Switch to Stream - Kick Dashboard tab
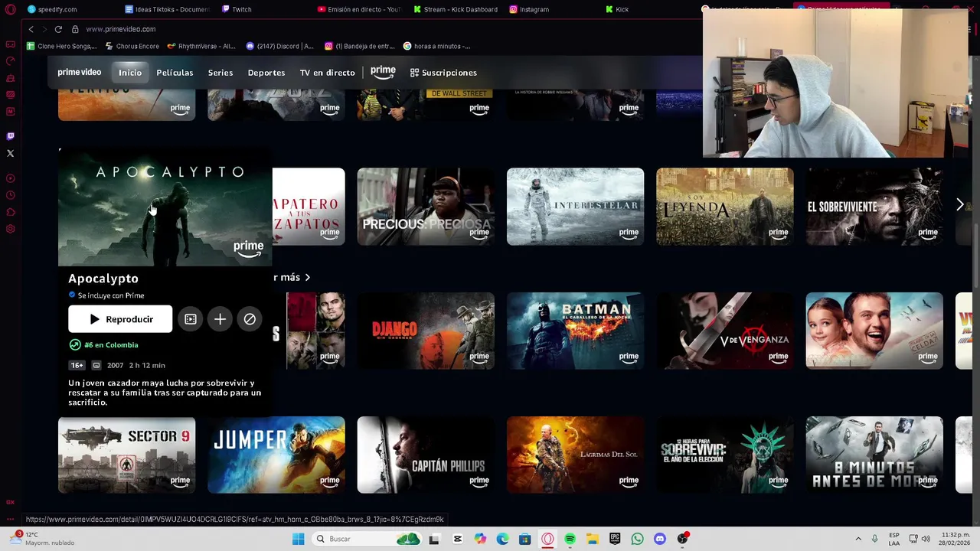Viewport: 980px width, 551px height. 455,9
